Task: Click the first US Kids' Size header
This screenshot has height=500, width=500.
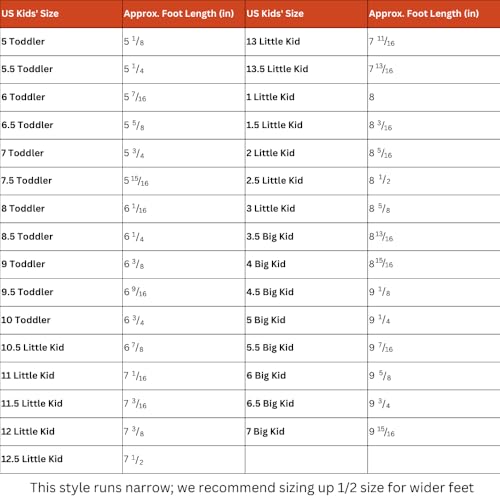Action: [30, 14]
